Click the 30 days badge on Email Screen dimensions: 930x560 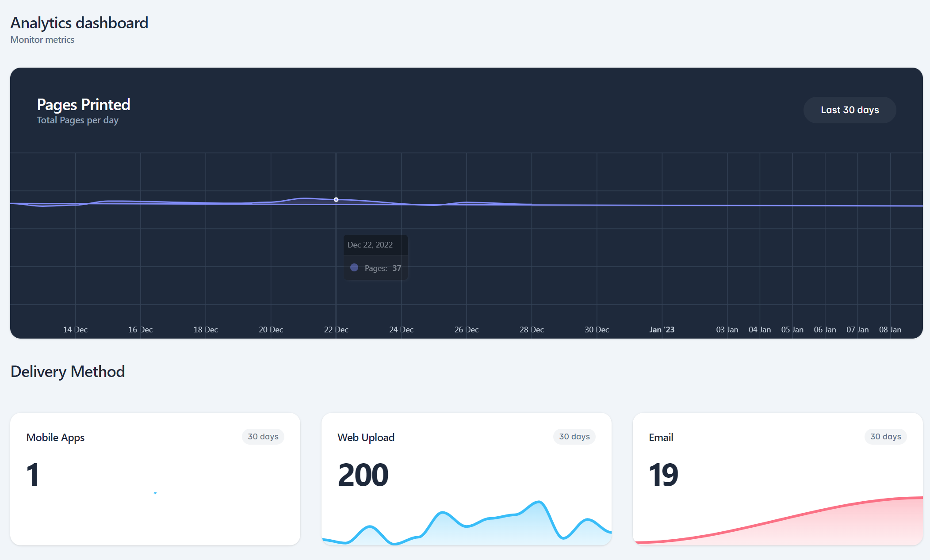coord(885,437)
